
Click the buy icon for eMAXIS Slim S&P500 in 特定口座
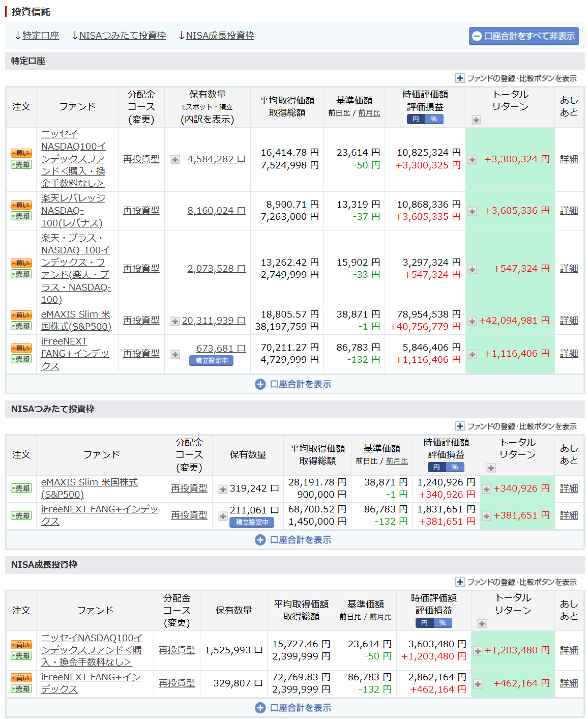(x=21, y=315)
